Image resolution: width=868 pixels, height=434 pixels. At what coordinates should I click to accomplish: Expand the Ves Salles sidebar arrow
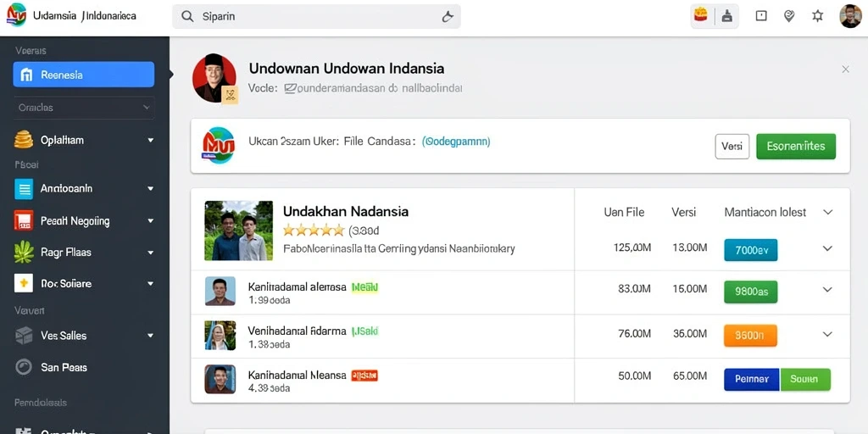click(x=151, y=336)
